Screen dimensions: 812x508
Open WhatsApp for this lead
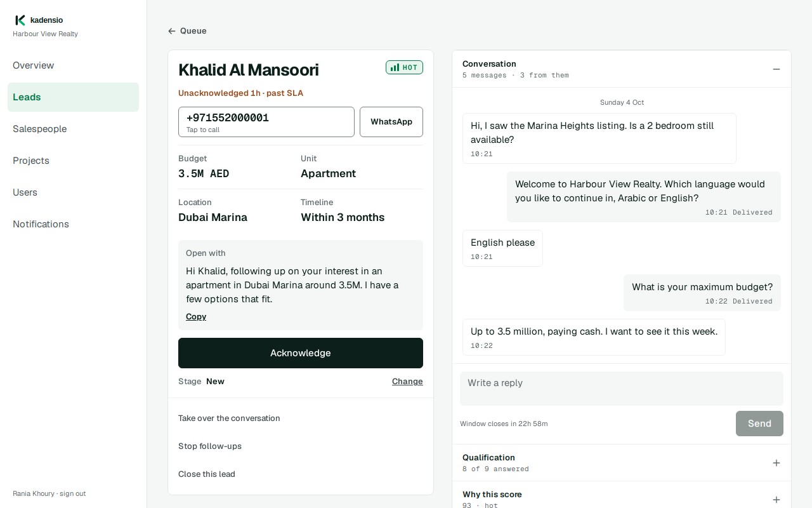391,122
